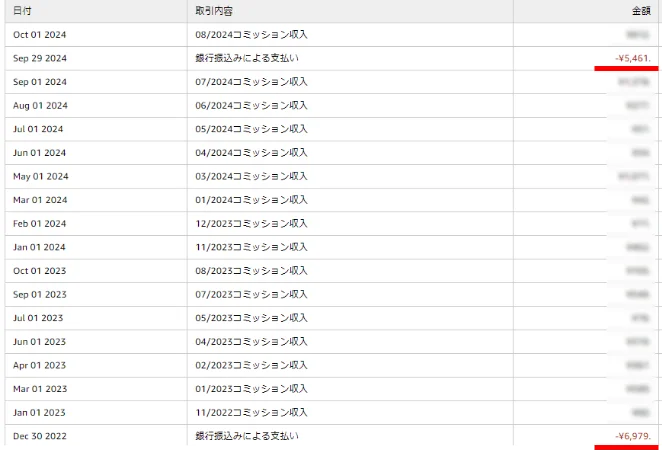
Task: Click the Sep 29 2024 銀行振込みによる支払い entry
Action: 246,58
